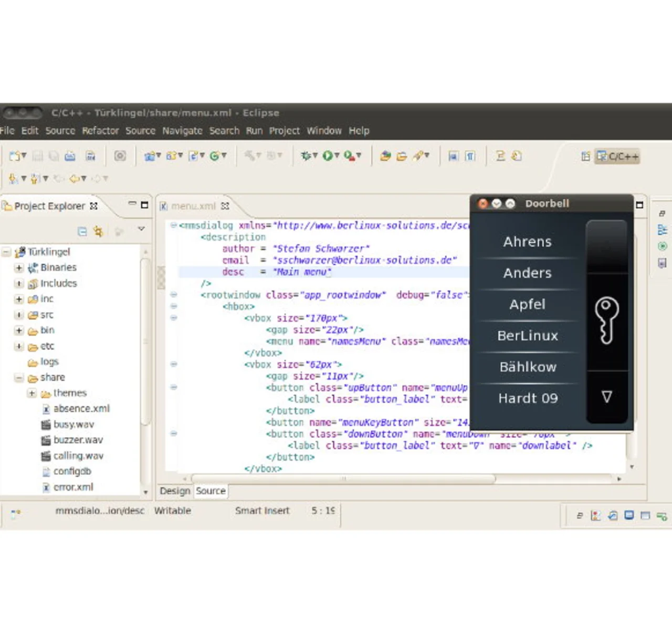The image size is (672, 625).
Task: Open the Refactor menu
Action: tap(100, 131)
